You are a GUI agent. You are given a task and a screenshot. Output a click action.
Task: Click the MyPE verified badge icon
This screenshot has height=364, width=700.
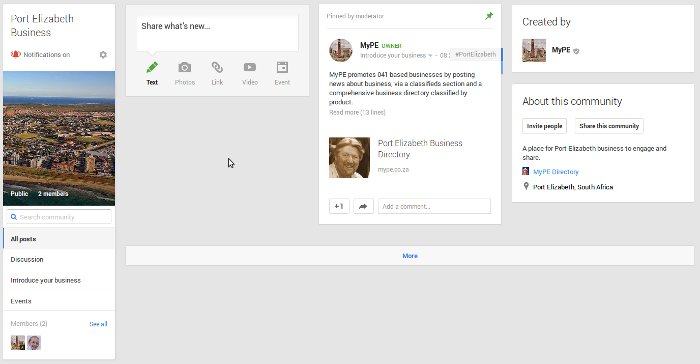click(x=576, y=51)
